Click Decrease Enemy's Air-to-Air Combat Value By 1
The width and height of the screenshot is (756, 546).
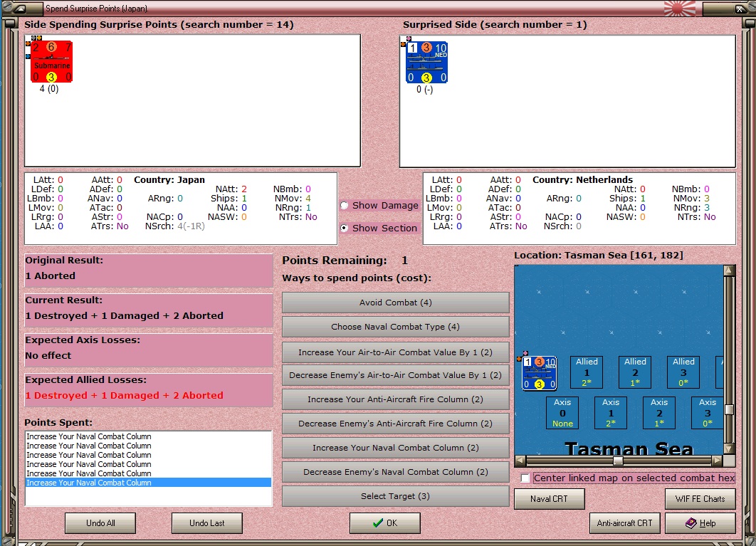(395, 374)
